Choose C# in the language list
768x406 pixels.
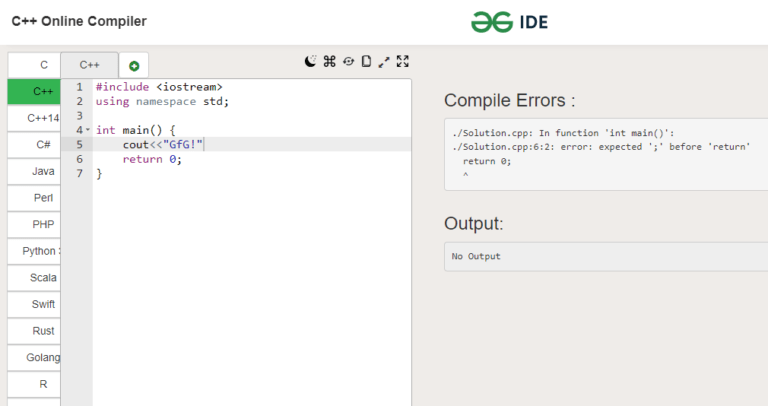tap(34, 144)
